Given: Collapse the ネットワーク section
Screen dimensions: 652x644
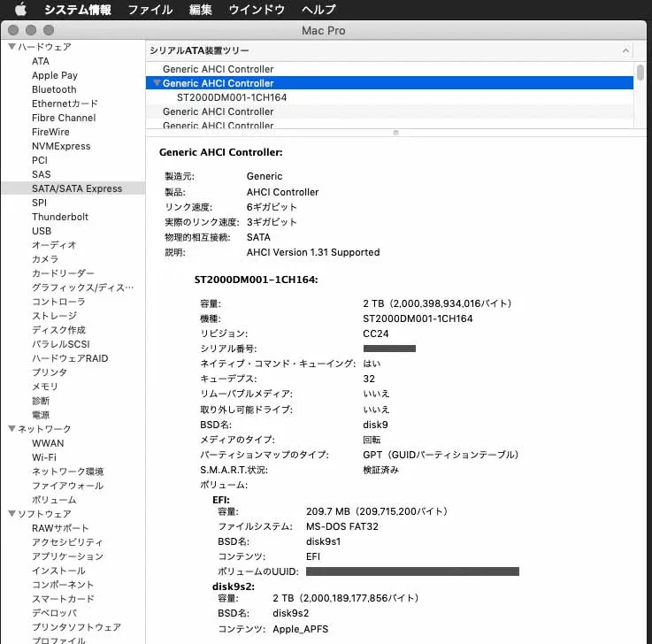Looking at the screenshot, I should click(x=12, y=428).
